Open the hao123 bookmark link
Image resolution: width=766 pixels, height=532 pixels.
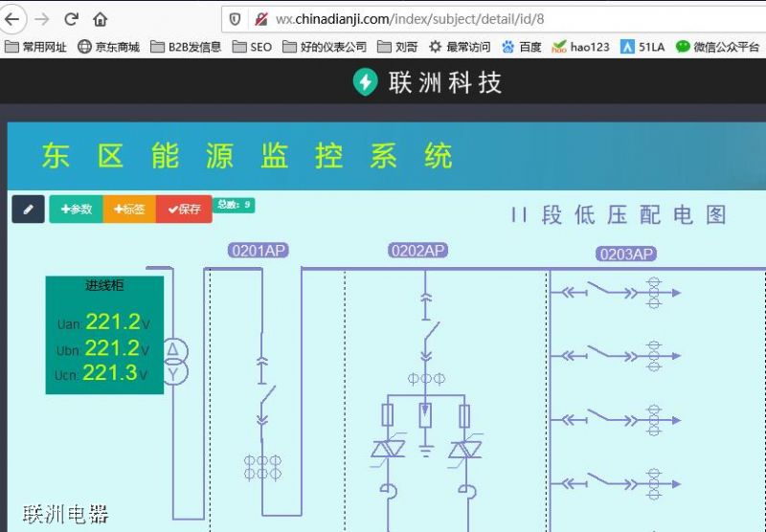click(x=581, y=46)
